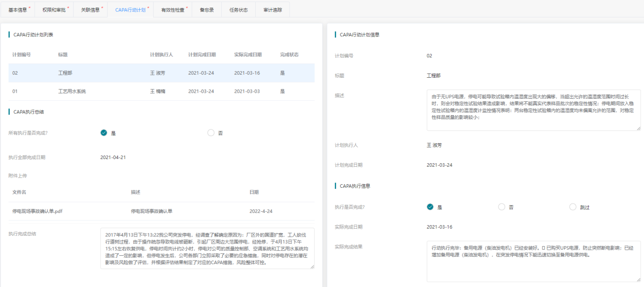The image size is (644, 287).
Task: Select plan row 02 工程部
Action: (x=161, y=73)
